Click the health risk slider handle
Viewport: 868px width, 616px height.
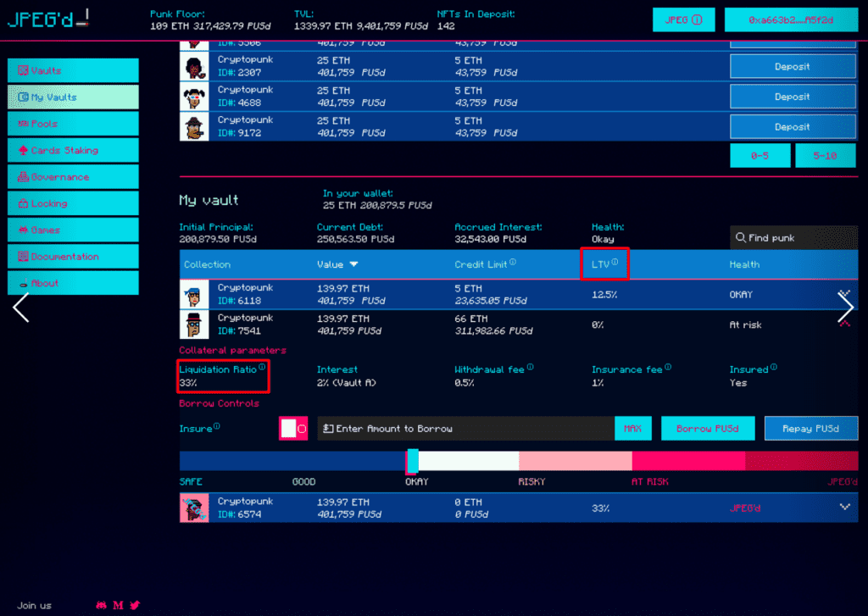[x=412, y=461]
